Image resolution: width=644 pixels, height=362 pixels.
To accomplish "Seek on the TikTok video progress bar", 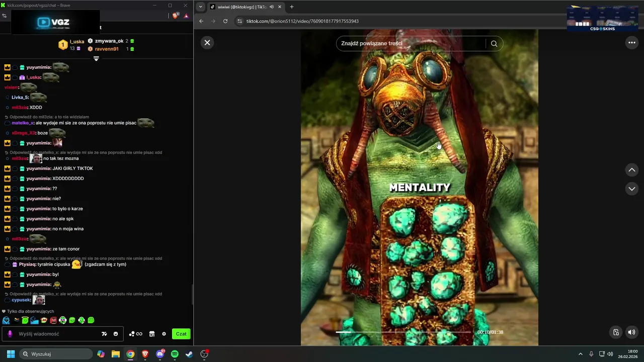I will [x=404, y=332].
